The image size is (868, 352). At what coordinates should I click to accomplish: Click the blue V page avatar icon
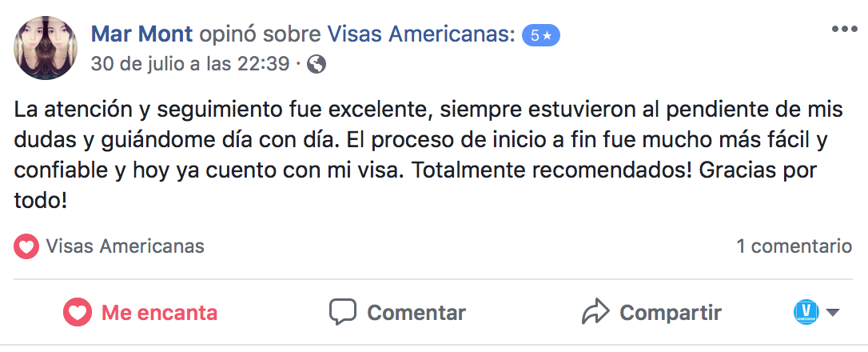tap(806, 311)
